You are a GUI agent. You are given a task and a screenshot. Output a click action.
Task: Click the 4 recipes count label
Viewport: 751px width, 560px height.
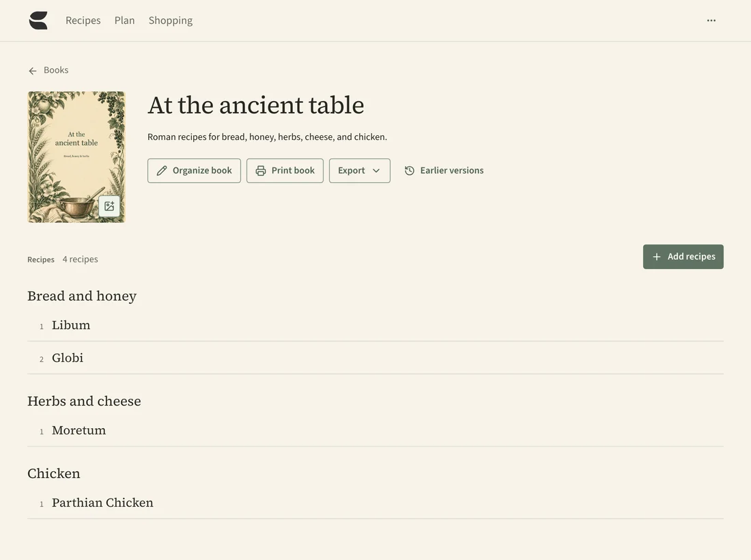coord(80,259)
